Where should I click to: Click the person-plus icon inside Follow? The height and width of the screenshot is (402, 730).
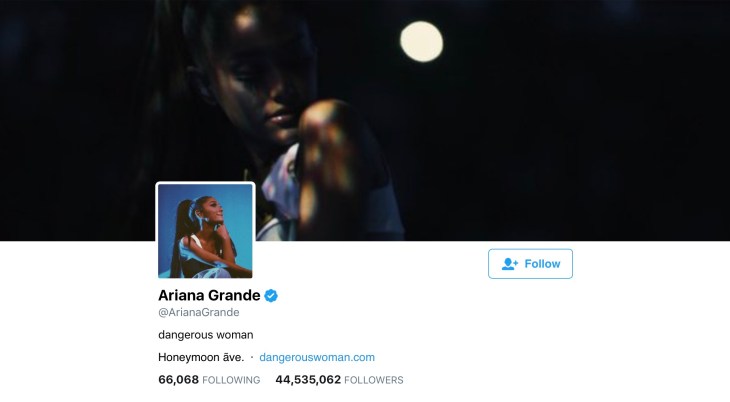point(510,264)
